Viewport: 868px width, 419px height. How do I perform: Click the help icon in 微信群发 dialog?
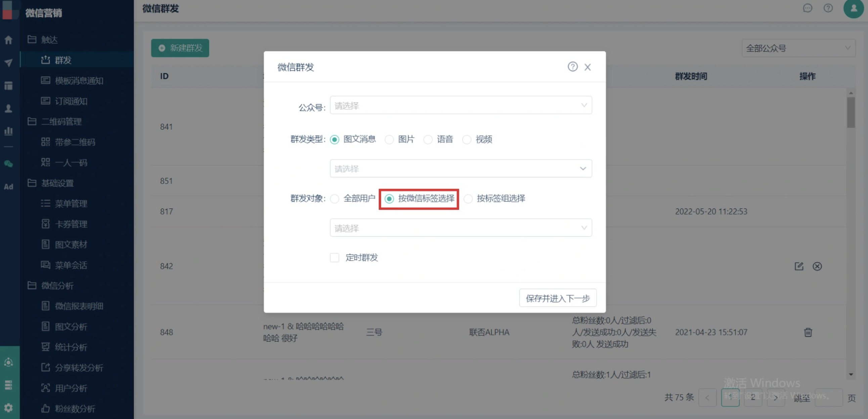click(572, 67)
